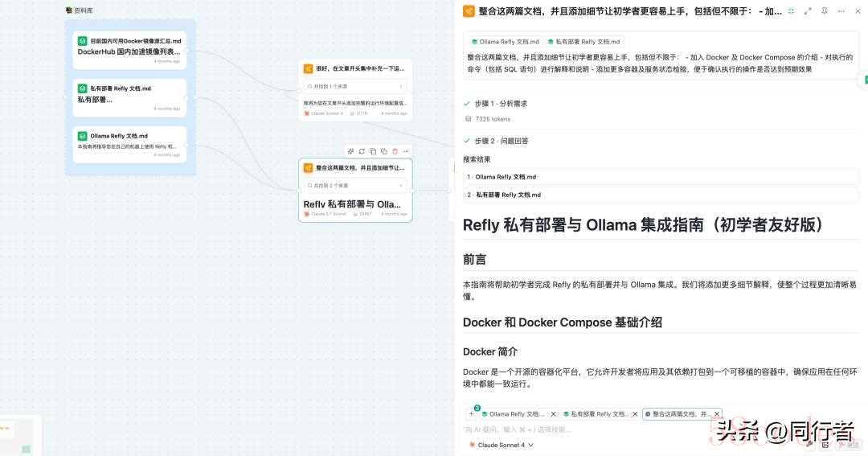Click the Ollama Refly 文档.md tag under title

(505, 41)
